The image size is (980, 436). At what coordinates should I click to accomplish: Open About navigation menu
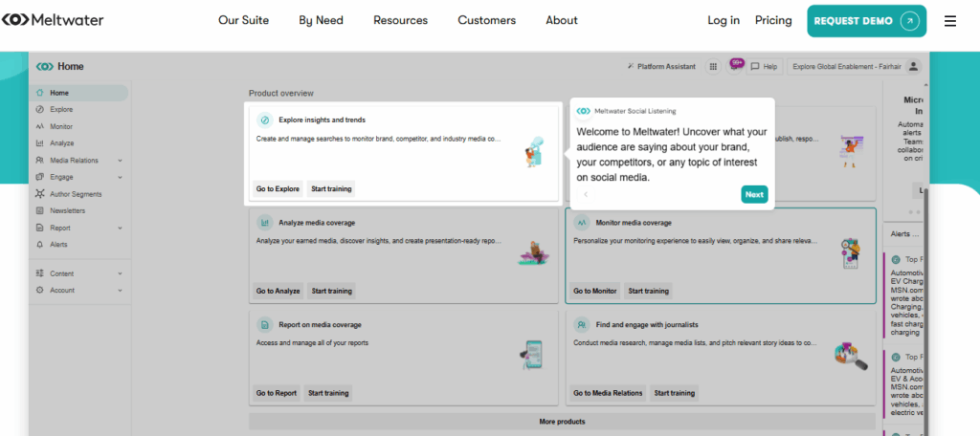click(x=562, y=21)
